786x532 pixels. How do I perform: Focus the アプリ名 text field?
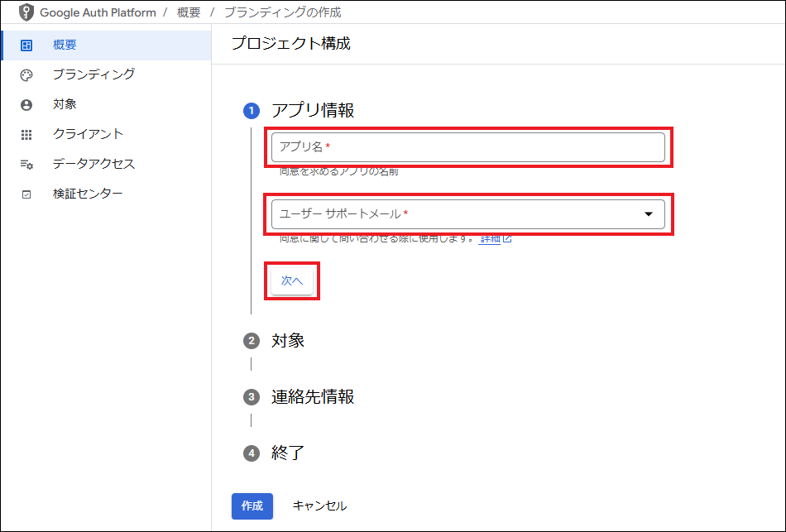[467, 147]
